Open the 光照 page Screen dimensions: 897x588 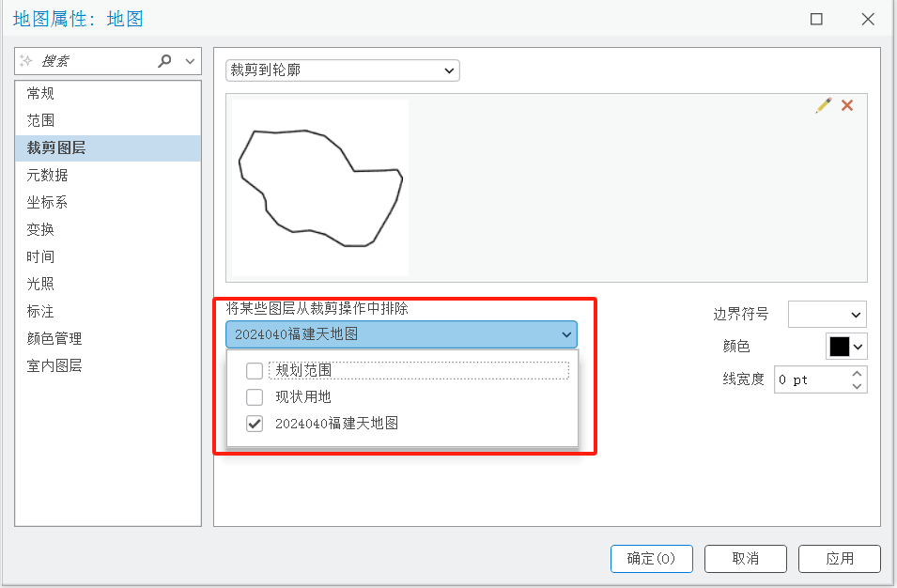[108, 284]
